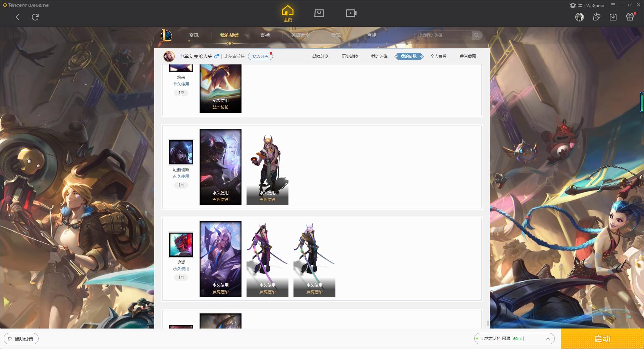Refresh the page with the reload icon
This screenshot has width=644, height=349.
[x=35, y=17]
